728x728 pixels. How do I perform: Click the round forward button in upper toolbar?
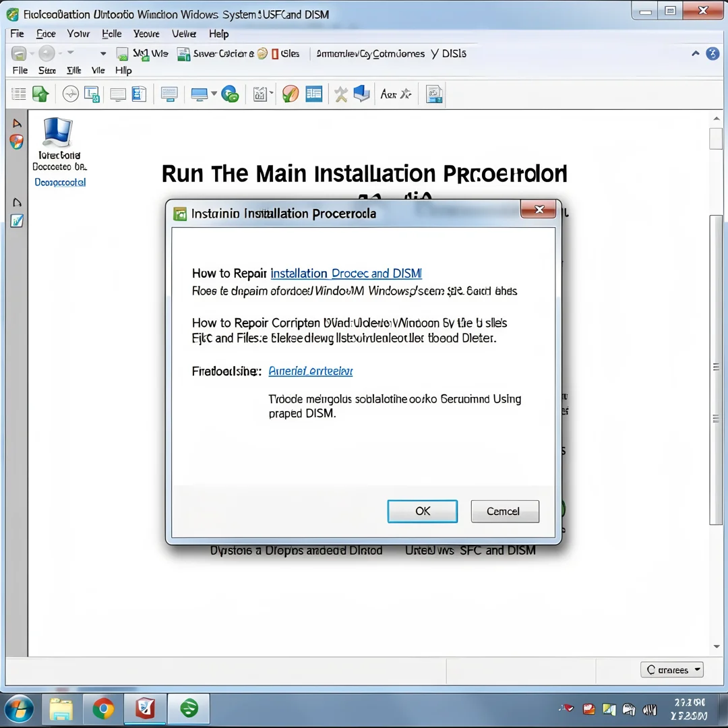47,53
